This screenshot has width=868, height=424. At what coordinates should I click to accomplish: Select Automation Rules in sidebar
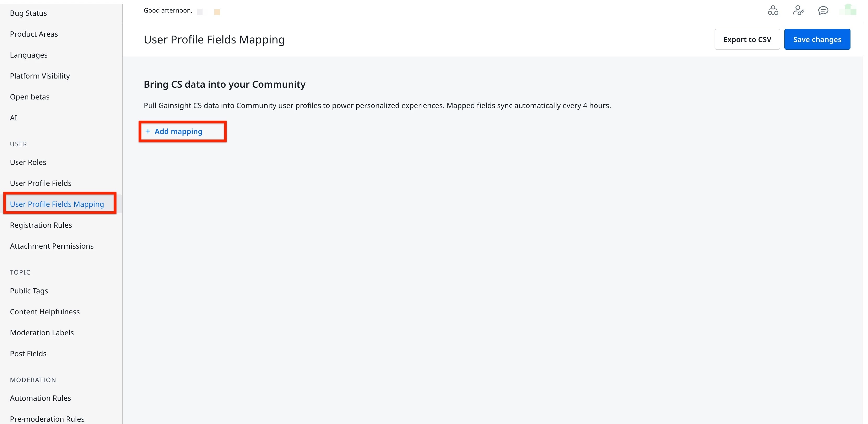[x=41, y=398]
